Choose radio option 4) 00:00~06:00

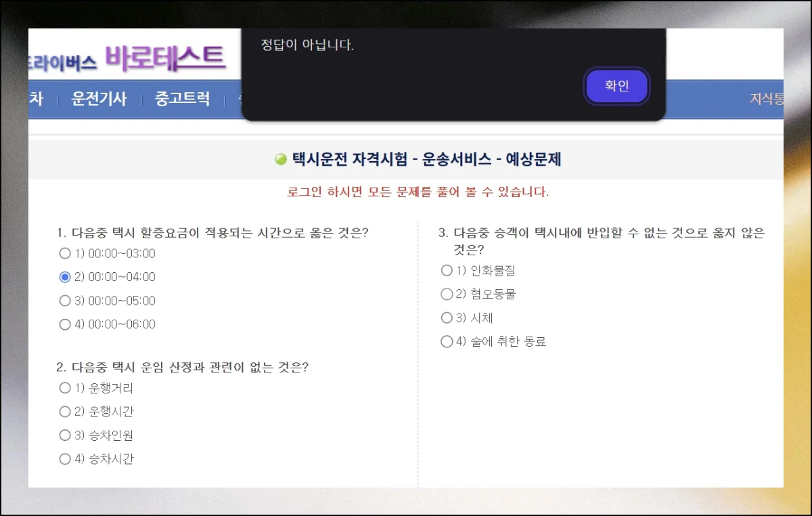tap(65, 324)
